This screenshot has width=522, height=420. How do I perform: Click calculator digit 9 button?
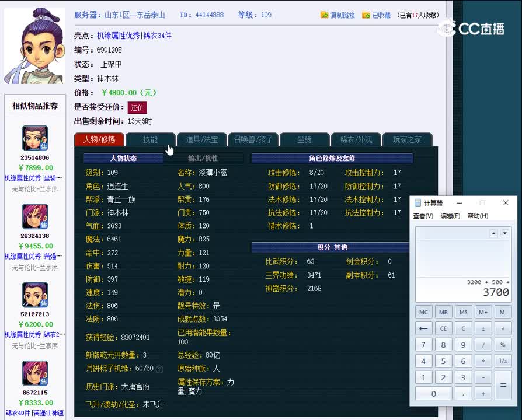pos(464,345)
